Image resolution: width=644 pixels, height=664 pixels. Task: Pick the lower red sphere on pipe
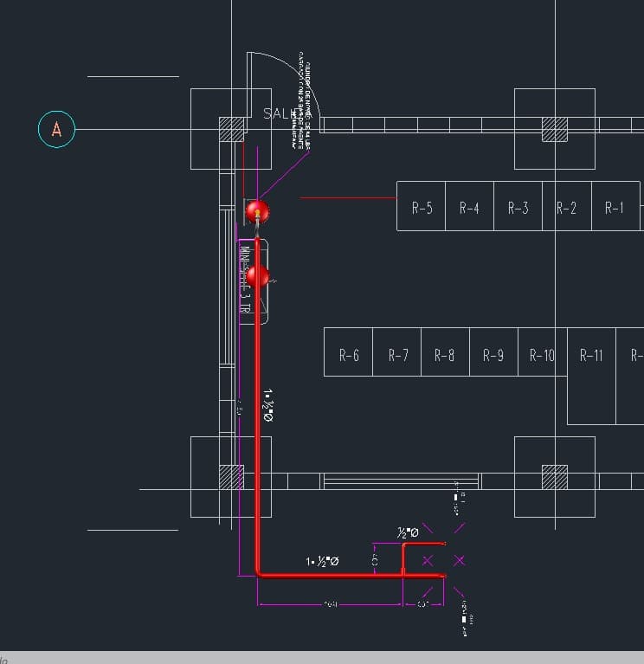tap(257, 277)
